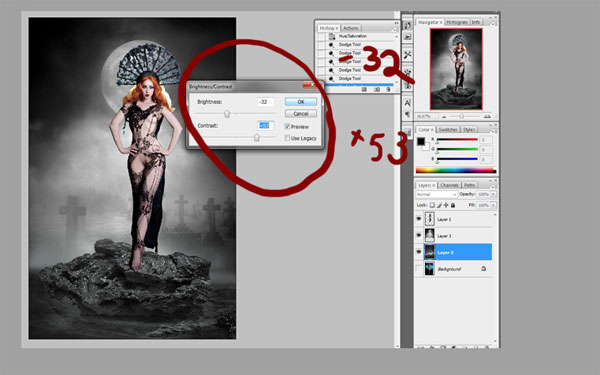This screenshot has height=375, width=600.
Task: Click the R value input field
Action: coord(486,140)
